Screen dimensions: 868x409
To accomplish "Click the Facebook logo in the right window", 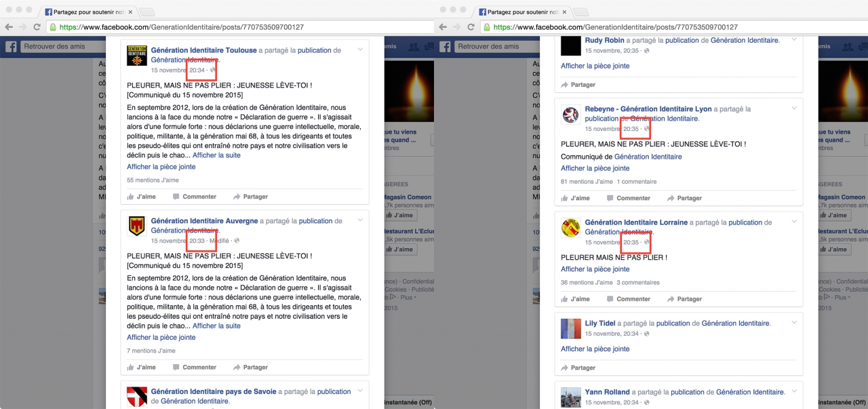I will (445, 46).
